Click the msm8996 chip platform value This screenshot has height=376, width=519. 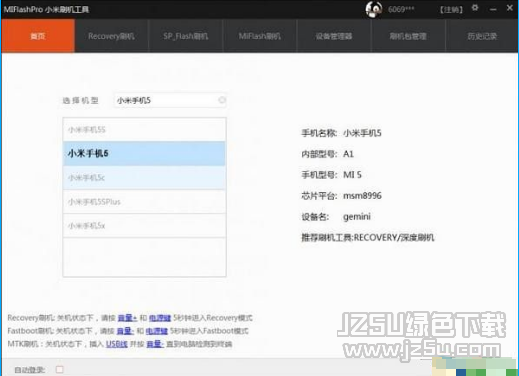click(362, 196)
